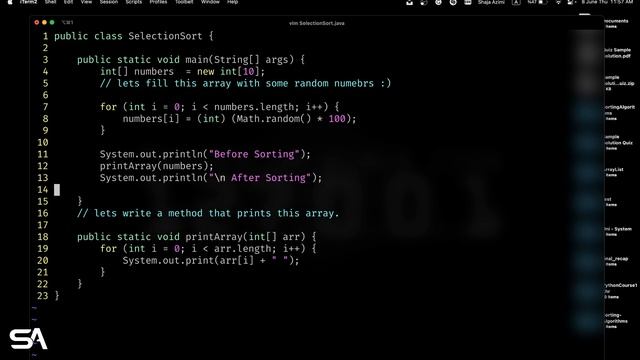This screenshot has height=360, width=640.
Task: Zoom the iTerm2 window with green button
Action: pos(52,22)
